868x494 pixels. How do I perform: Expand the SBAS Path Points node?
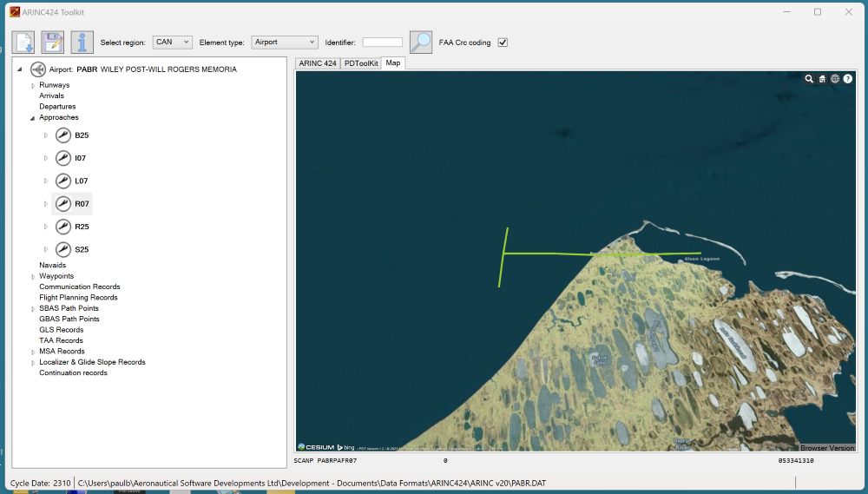point(33,308)
